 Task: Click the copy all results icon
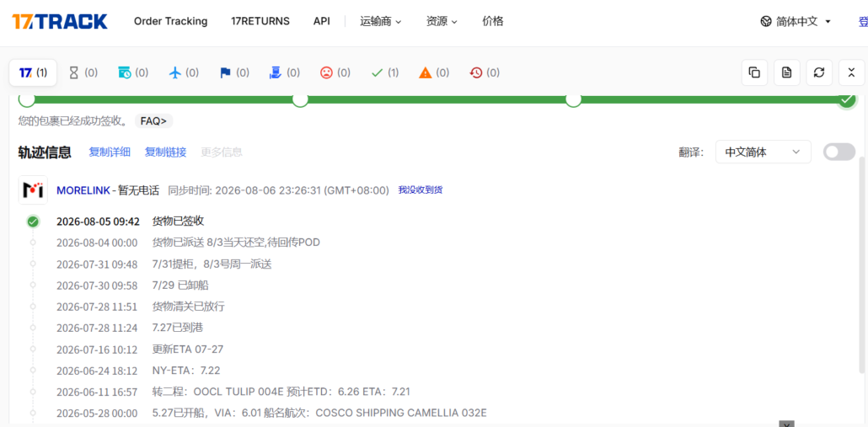754,72
